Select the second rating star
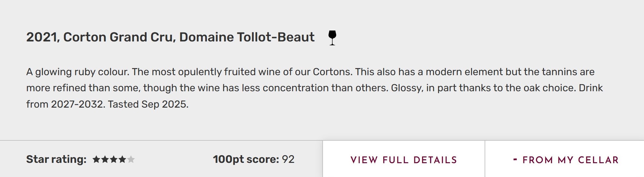The image size is (644, 177). (x=105, y=159)
